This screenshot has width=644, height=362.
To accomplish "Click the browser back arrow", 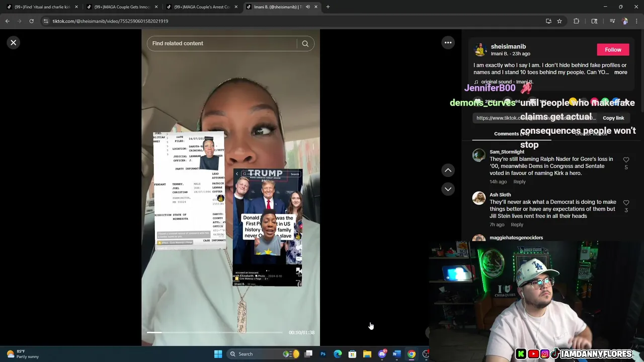I will pyautogui.click(x=7, y=21).
